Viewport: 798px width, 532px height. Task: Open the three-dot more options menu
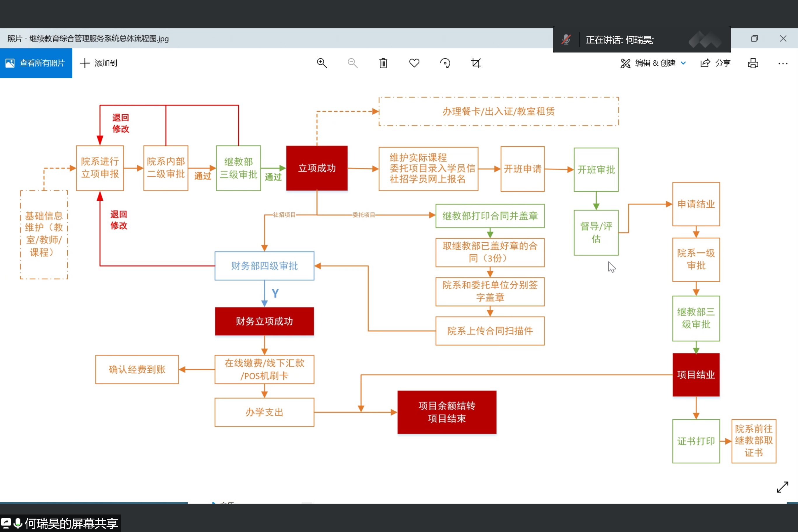tap(783, 64)
